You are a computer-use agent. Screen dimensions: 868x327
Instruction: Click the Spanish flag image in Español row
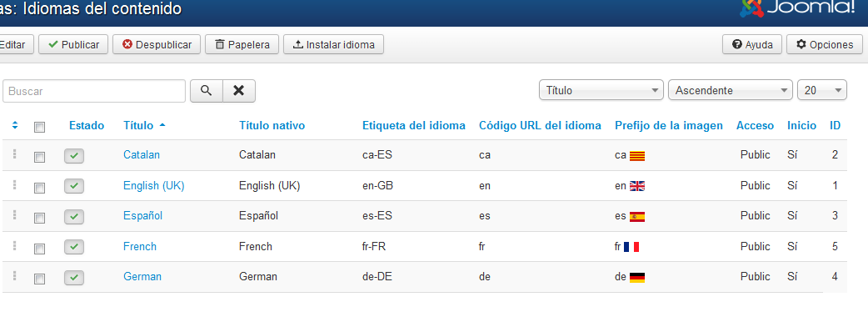(637, 217)
